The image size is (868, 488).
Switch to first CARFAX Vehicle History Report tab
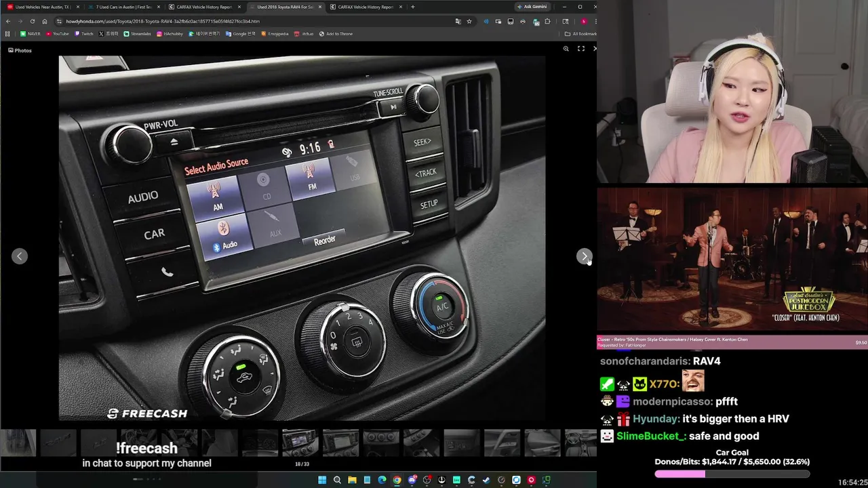coord(203,7)
